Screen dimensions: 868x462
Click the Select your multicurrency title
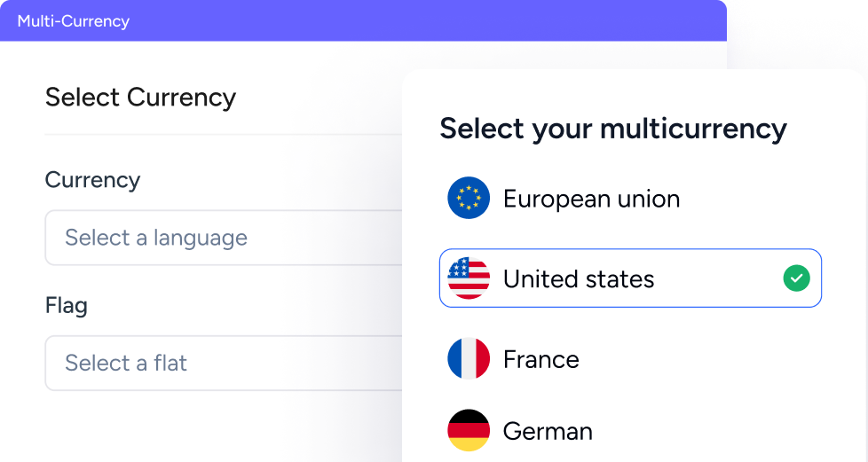click(613, 129)
